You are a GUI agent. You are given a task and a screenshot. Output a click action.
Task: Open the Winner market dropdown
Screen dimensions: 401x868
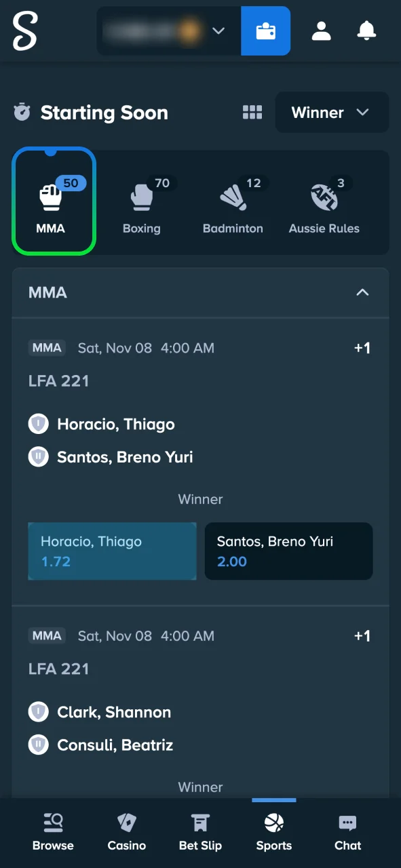(x=332, y=113)
